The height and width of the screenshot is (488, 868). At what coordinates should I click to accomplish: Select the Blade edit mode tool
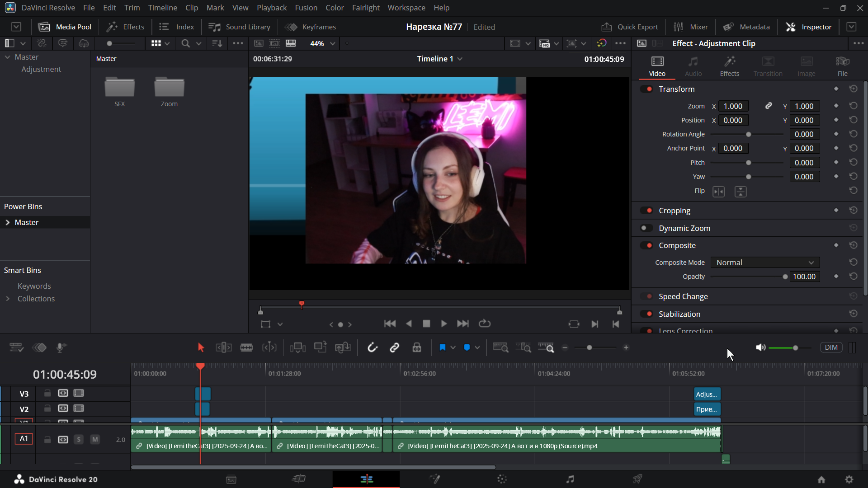[x=246, y=347]
